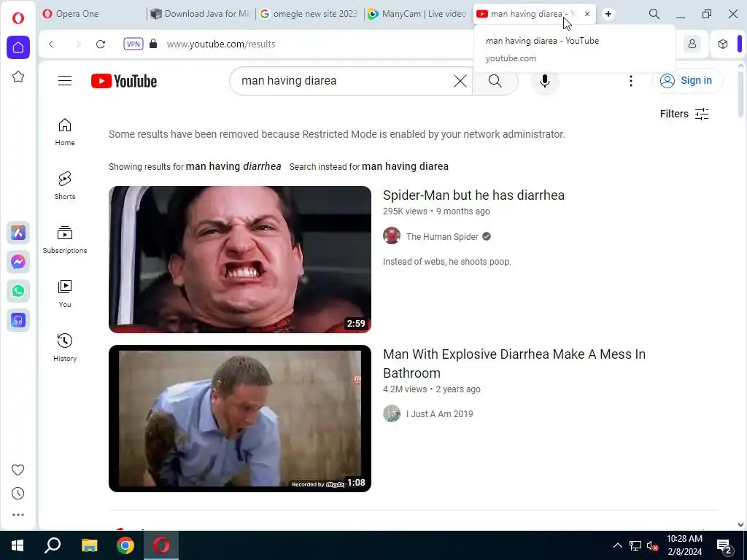Open The Human Spider channel avatar
This screenshot has width=747, height=560.
pos(392,236)
